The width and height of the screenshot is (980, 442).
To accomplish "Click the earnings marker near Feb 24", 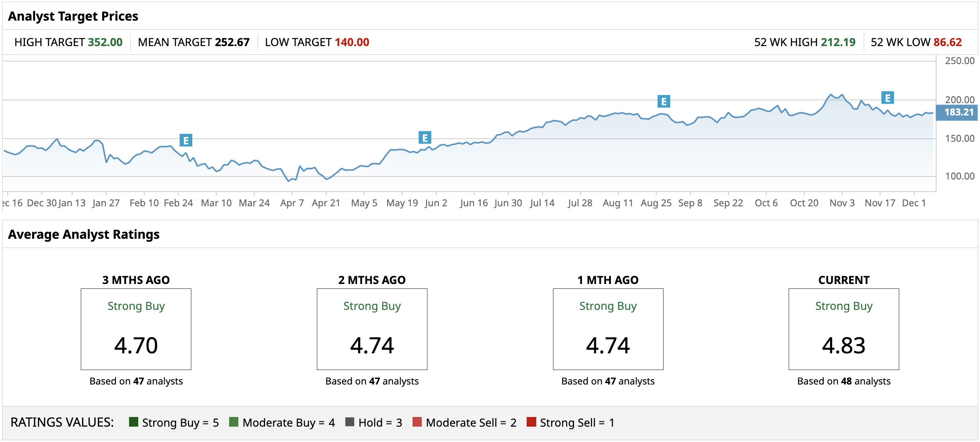I will tap(186, 140).
